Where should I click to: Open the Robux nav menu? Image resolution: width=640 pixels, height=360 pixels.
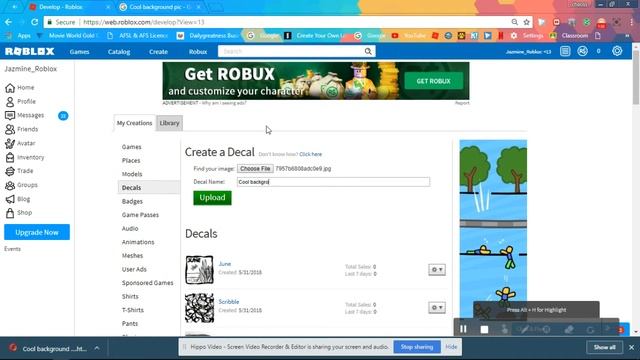point(198,52)
